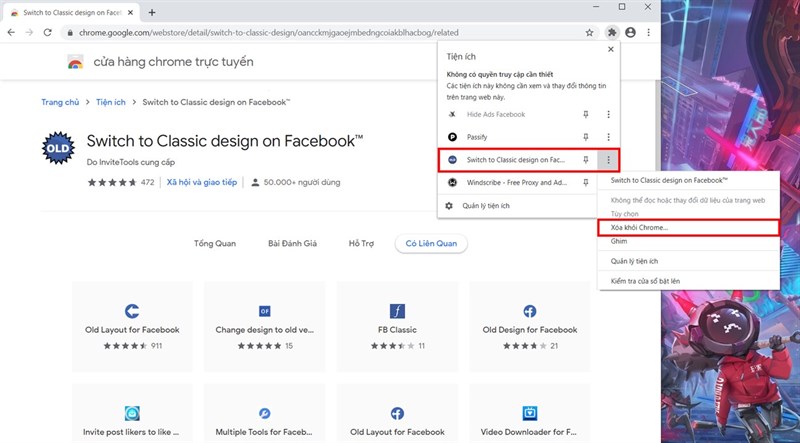Close the Tiện ích extensions popup
Image resolution: width=800 pixels, height=443 pixels.
(x=611, y=50)
